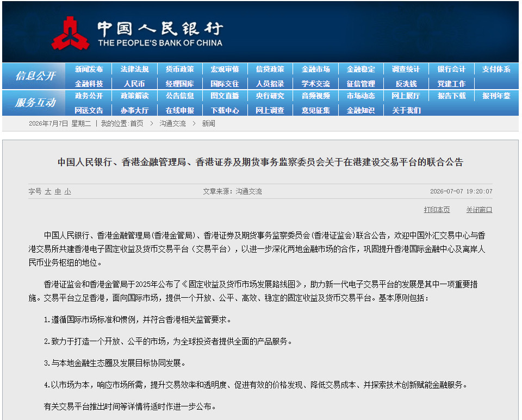Click principle 3 about 本地金融生态圈
This screenshot has height=420, width=522.
[x=115, y=363]
